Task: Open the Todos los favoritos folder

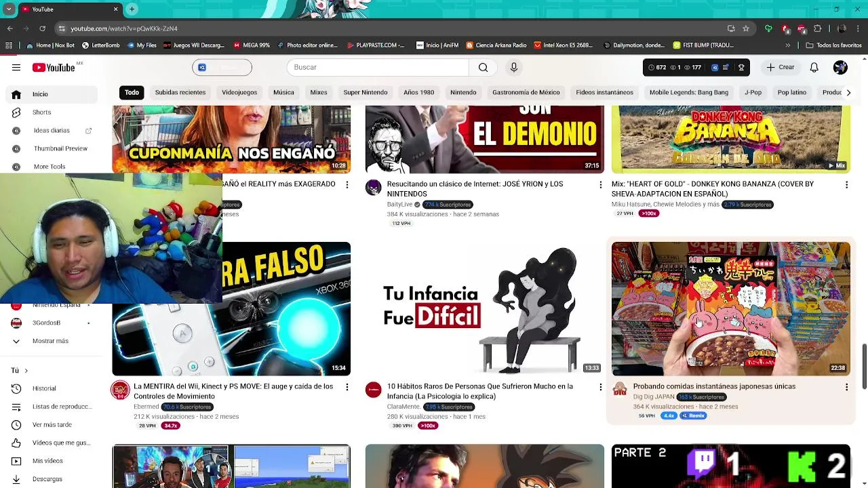Action: pyautogui.click(x=833, y=45)
